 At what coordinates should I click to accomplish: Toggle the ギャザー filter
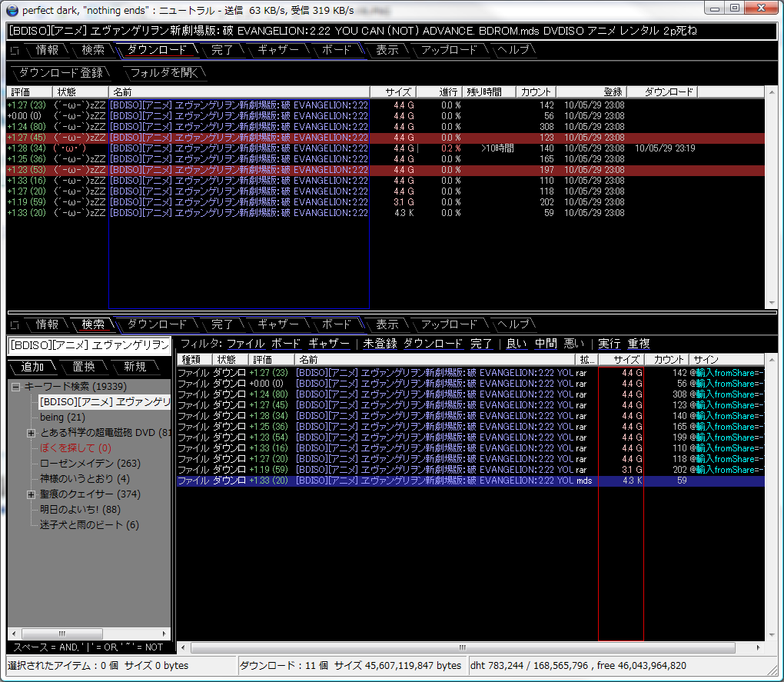pos(328,344)
